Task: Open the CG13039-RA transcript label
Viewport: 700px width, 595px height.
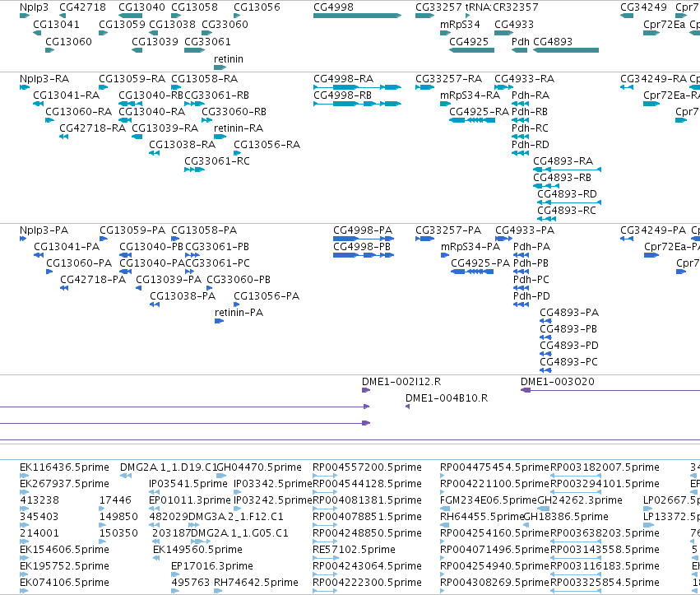Action: pos(165,128)
